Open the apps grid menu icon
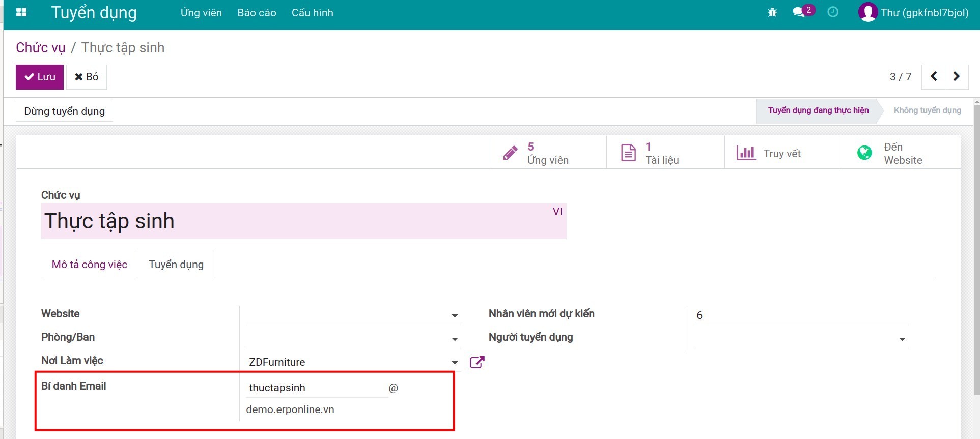Image resolution: width=980 pixels, height=439 pixels. [x=21, y=12]
